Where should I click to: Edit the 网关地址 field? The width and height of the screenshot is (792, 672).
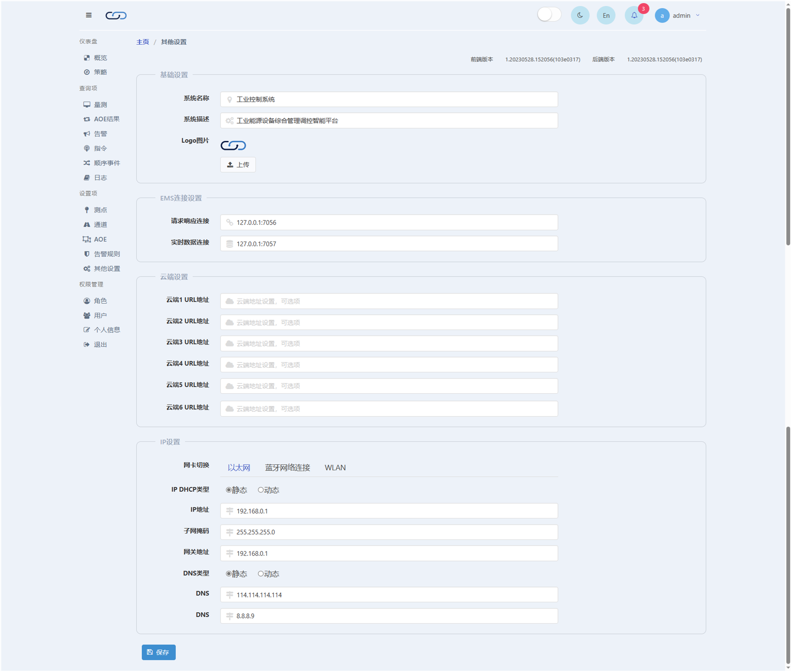tap(389, 554)
